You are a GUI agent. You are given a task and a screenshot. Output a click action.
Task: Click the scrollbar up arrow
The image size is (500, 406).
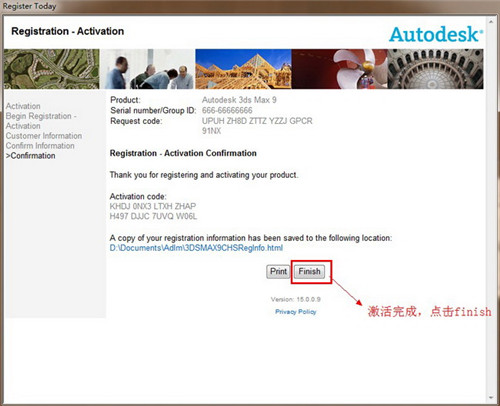[491, 22]
